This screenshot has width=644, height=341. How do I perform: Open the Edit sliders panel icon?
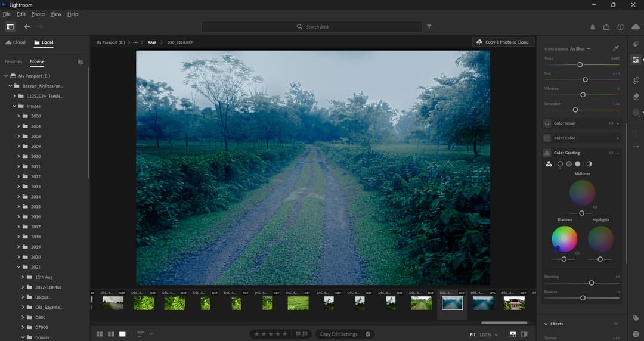click(636, 60)
